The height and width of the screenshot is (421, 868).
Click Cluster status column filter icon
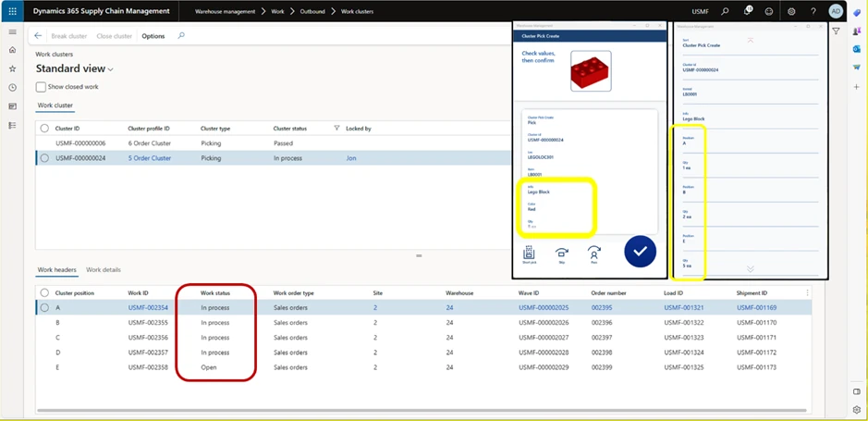[336, 128]
